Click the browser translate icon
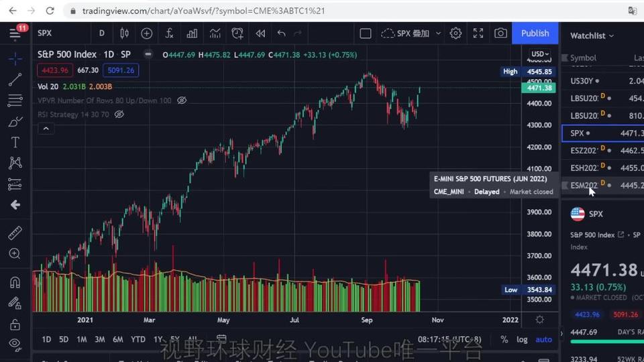The width and height of the screenshot is (644, 362). (633, 11)
